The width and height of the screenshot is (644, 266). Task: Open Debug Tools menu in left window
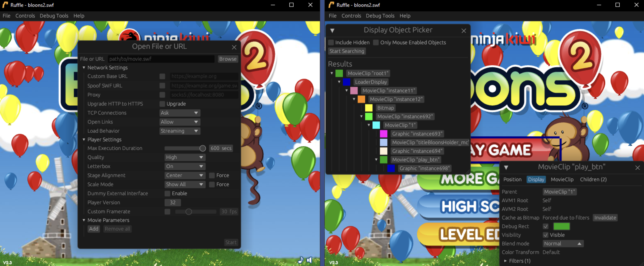(x=54, y=16)
